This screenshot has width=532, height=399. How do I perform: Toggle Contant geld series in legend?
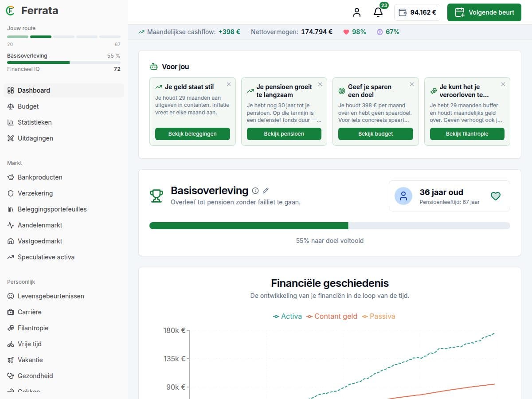[332, 316]
